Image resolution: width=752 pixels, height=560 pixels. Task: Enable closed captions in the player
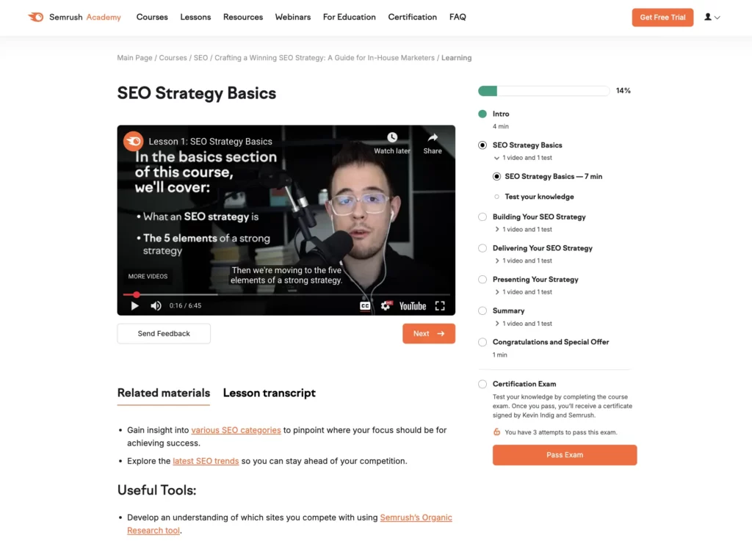[x=365, y=305]
